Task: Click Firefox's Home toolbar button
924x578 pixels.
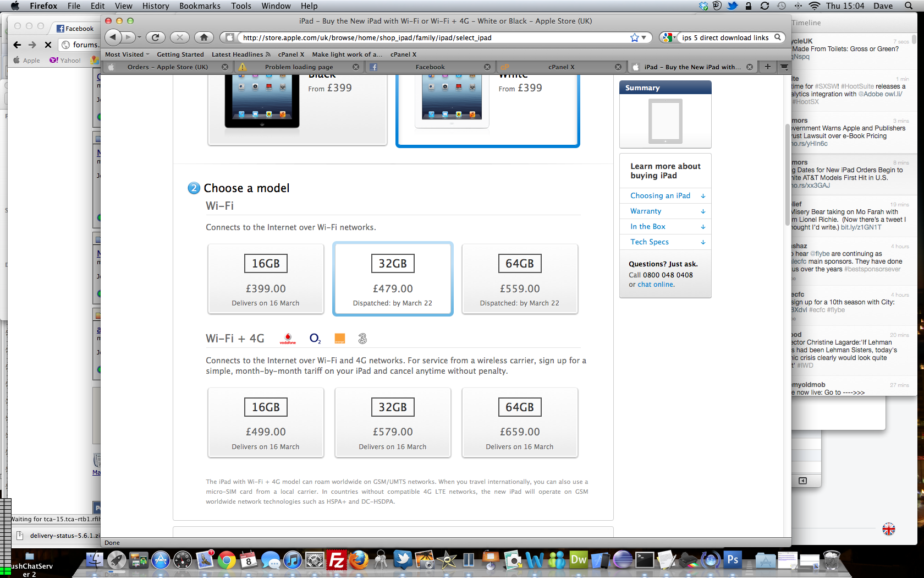Action: point(204,37)
